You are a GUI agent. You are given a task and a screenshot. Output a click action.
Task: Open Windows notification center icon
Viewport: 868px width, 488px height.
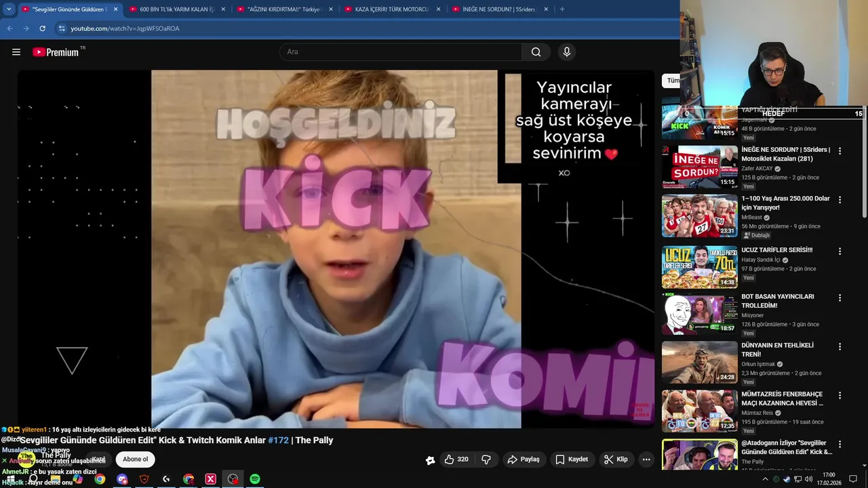click(x=853, y=479)
